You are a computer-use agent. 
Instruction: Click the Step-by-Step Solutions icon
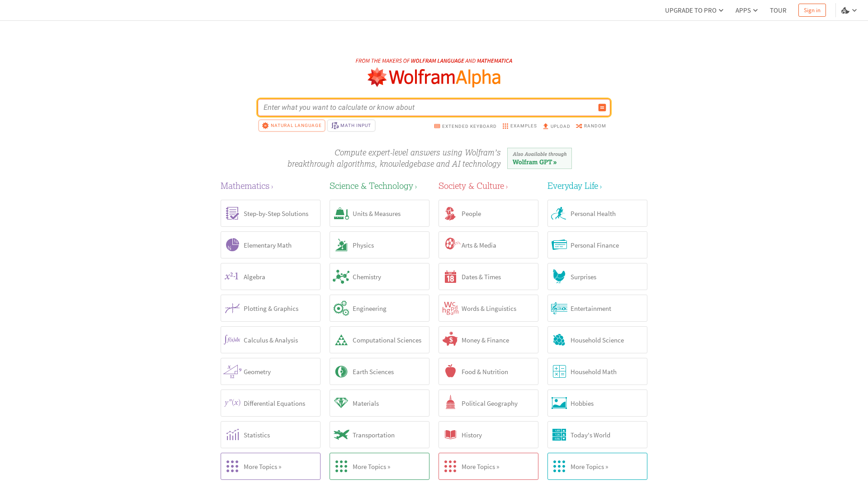click(x=232, y=213)
